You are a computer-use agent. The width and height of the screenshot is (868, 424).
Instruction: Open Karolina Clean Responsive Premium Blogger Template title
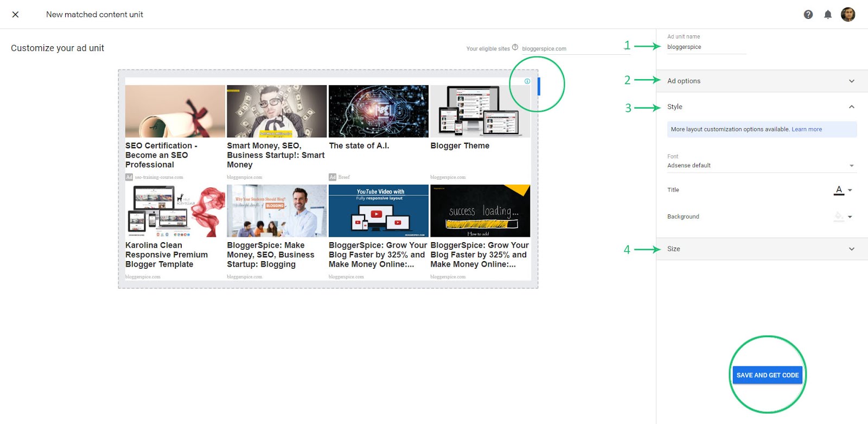point(167,255)
